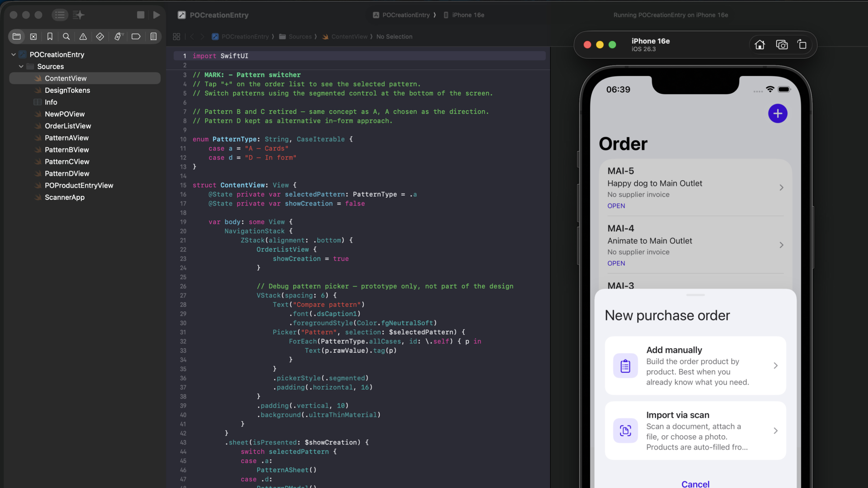868x488 pixels.
Task: Open MAI-5 order row chevron
Action: pyautogui.click(x=781, y=188)
